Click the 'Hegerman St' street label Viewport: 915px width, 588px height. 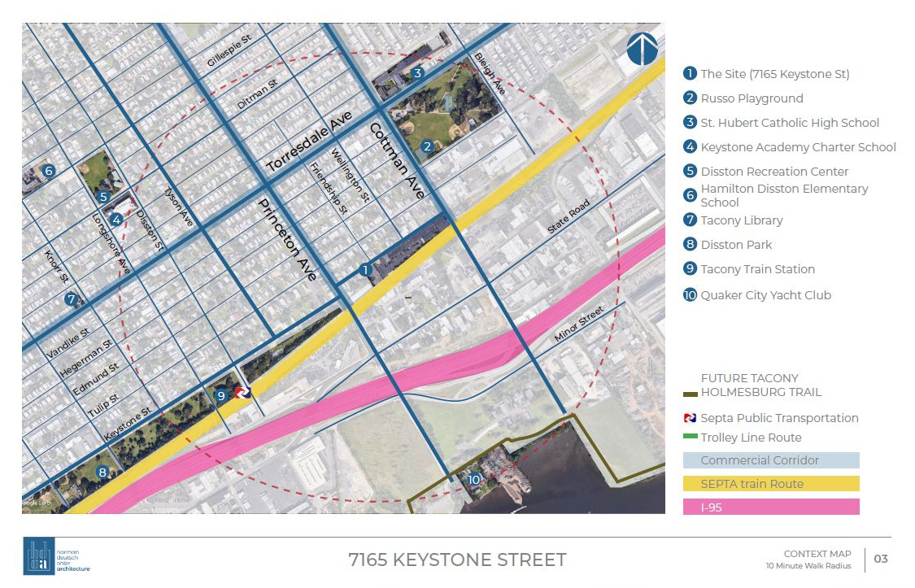[x=85, y=358]
